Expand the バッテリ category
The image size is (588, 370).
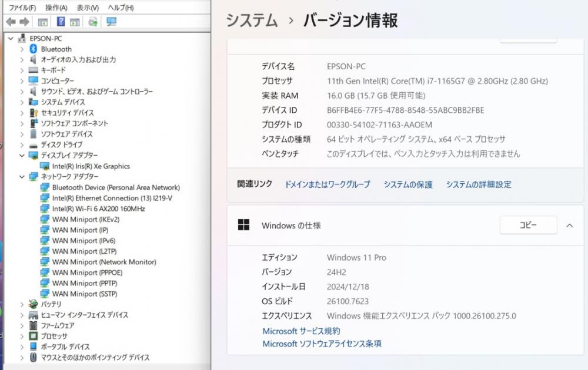pyautogui.click(x=22, y=304)
